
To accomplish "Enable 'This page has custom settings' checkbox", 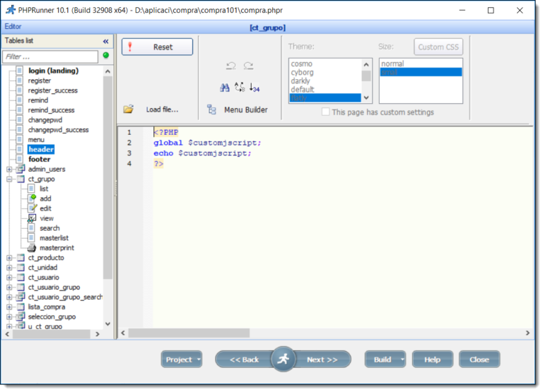I will [325, 112].
